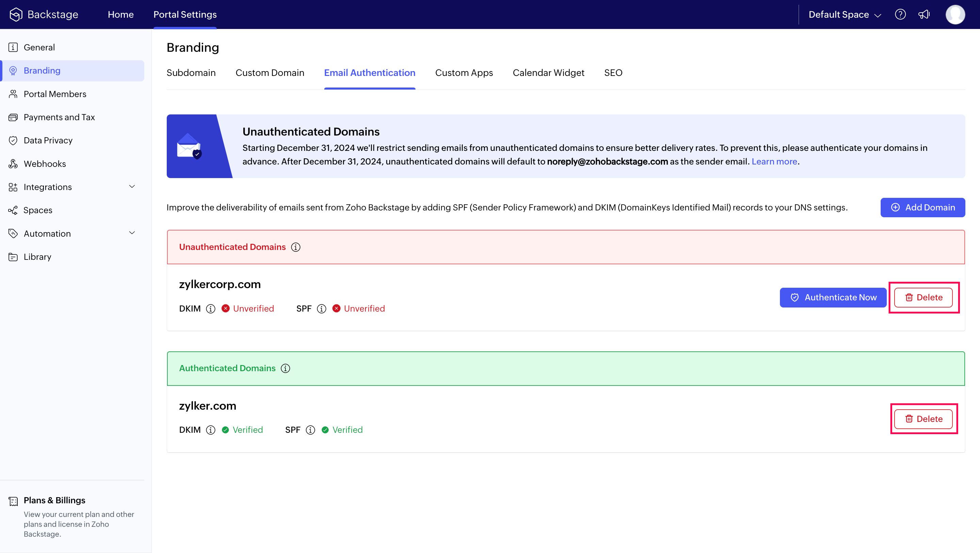Click the General sidebar icon
The image size is (980, 553).
(x=13, y=47)
